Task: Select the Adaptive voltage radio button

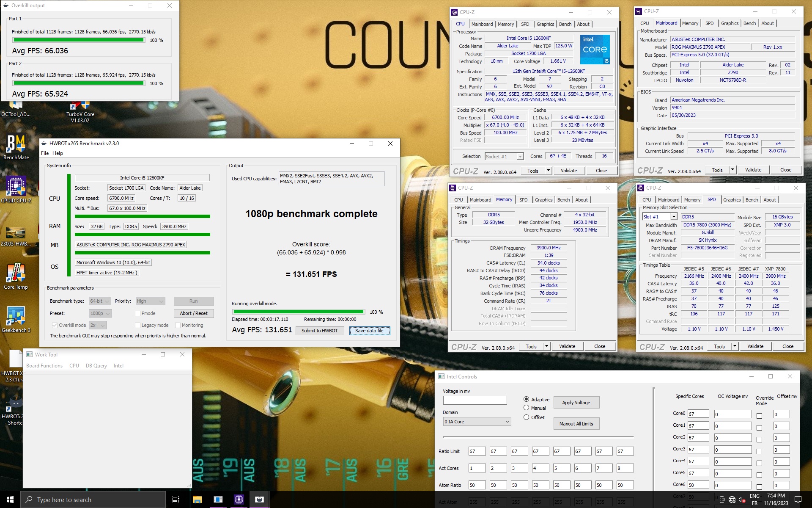Action: (527, 399)
